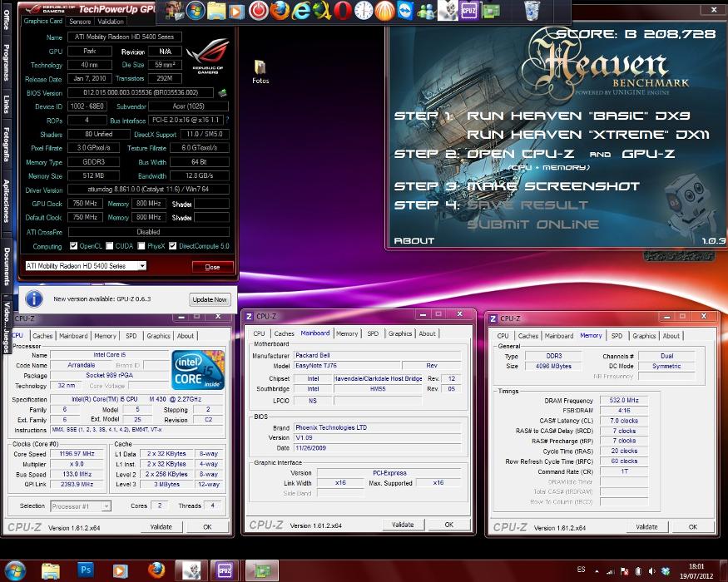Viewport: 728px width, 582px height.
Task: Click About in the Heaven benchmark window
Action: (x=414, y=241)
